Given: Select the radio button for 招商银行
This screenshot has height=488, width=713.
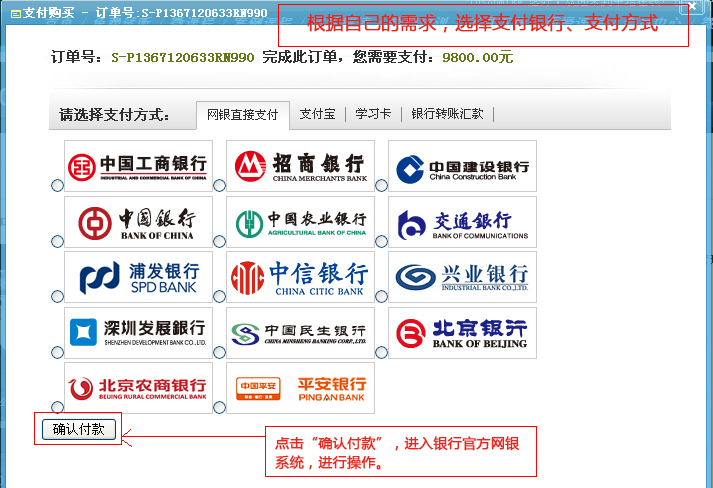Looking at the screenshot, I should coord(220,186).
